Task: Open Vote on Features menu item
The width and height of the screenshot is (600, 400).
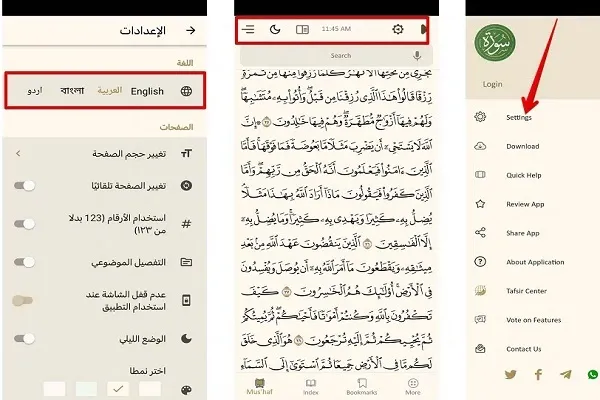Action: click(534, 320)
